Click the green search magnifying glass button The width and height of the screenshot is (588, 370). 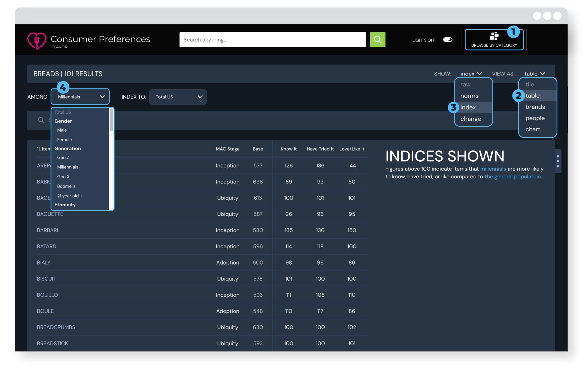377,39
